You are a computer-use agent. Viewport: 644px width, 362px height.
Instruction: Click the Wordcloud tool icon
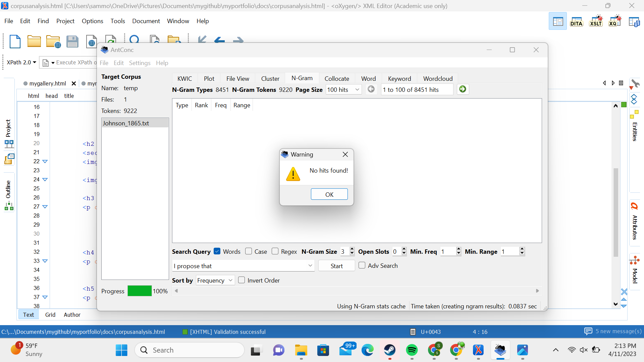coord(437,78)
